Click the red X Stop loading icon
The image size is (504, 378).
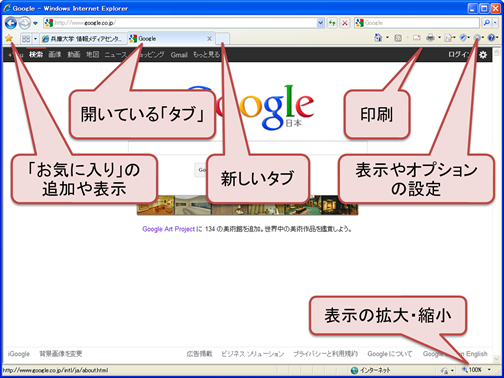[345, 23]
